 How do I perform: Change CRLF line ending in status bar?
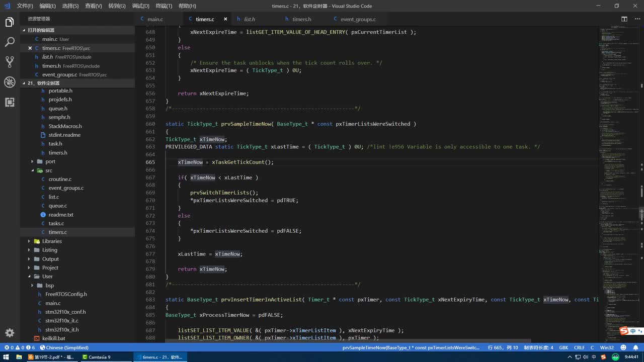point(579,347)
